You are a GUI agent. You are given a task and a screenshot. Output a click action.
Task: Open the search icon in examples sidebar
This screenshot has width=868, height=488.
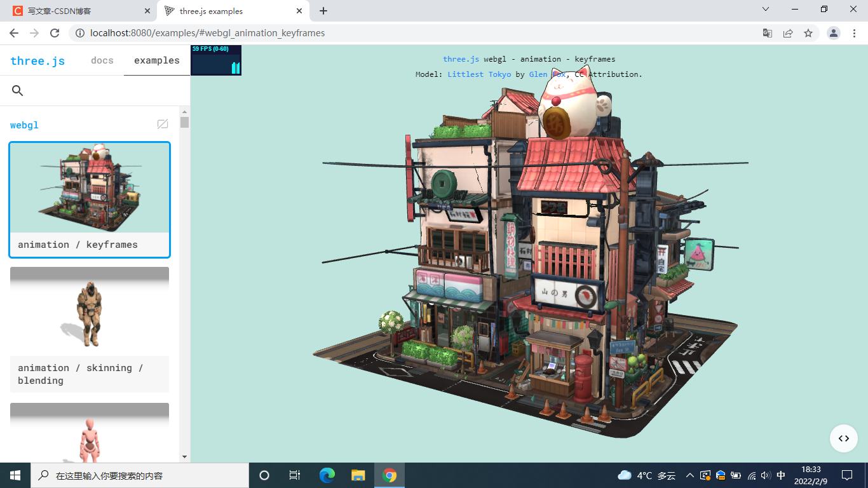coord(18,91)
